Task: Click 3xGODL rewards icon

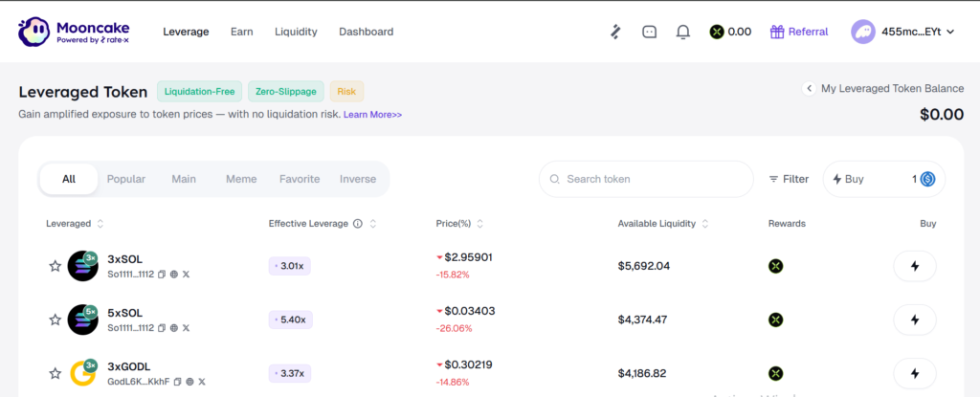Action: (x=775, y=374)
